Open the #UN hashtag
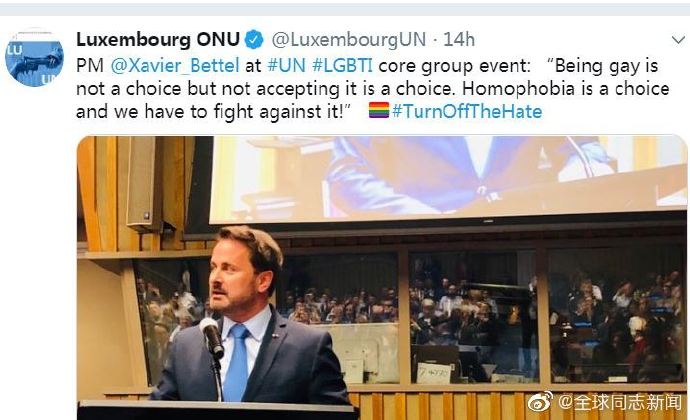The image size is (690, 420). (x=285, y=64)
